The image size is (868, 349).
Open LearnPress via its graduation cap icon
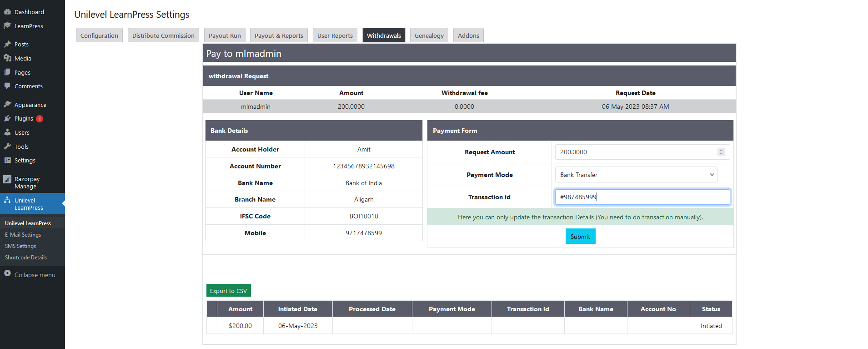7,26
